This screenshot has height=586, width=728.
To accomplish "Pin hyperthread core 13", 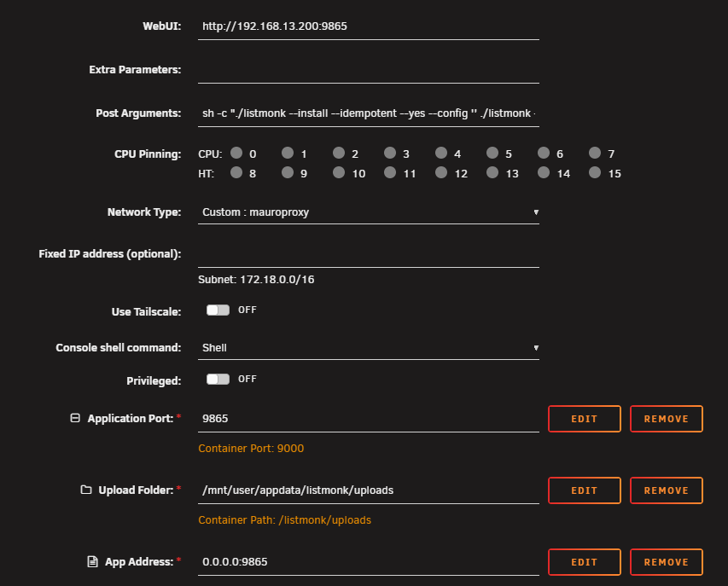I will [492, 172].
